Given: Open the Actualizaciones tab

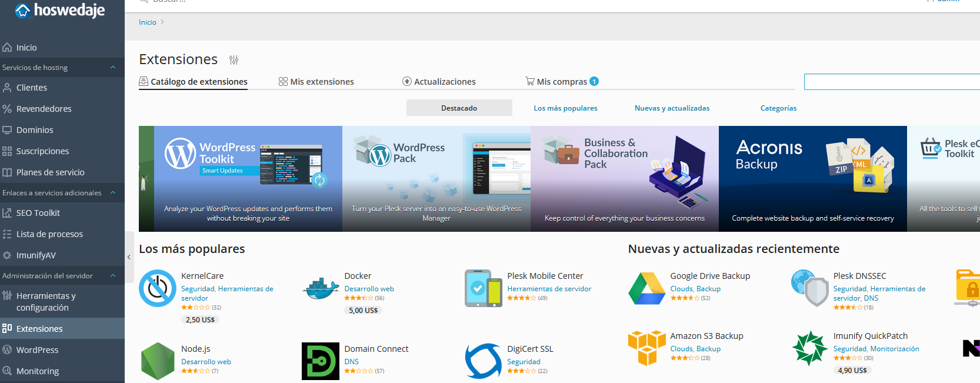Looking at the screenshot, I should click(x=439, y=82).
